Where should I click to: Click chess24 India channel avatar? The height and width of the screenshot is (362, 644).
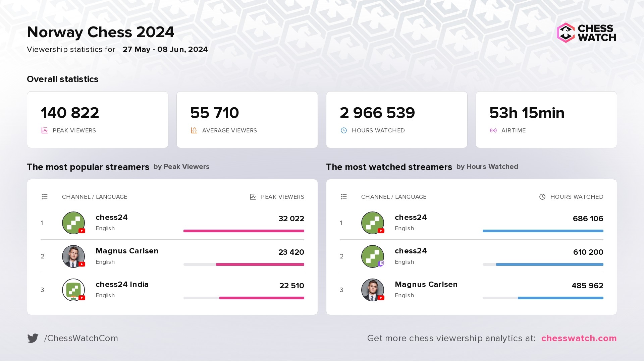(73, 290)
